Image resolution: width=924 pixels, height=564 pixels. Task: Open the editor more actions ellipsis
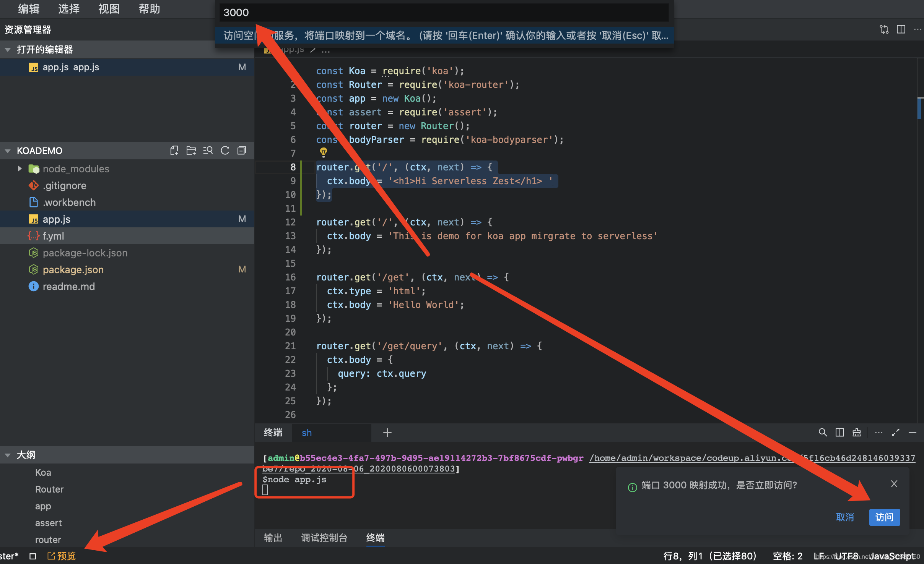917,29
